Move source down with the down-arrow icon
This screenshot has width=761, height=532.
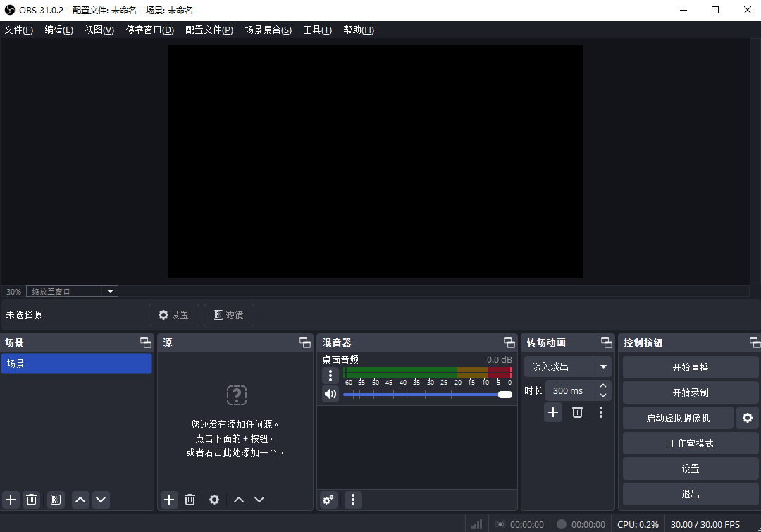259,500
